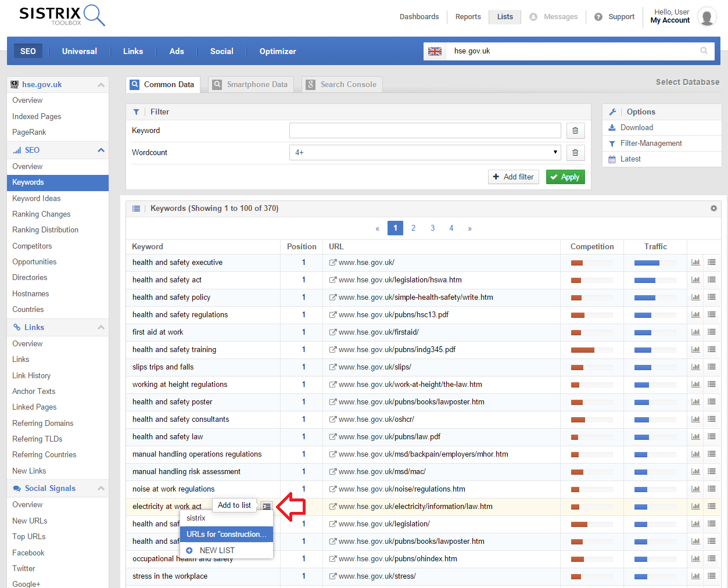Jump to next page with » arrow
The width and height of the screenshot is (728, 588).
click(469, 228)
